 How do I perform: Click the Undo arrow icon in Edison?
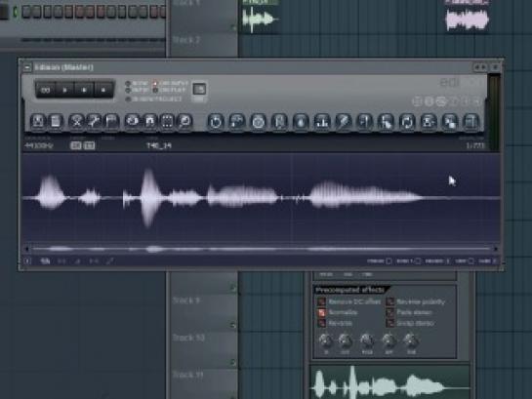[x=216, y=122]
